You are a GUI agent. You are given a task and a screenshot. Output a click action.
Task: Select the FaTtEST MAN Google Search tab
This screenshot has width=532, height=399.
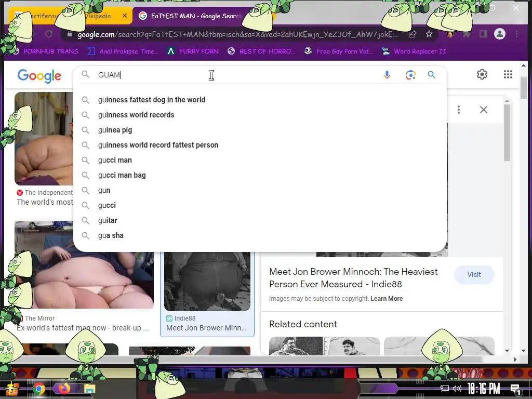[x=200, y=16]
